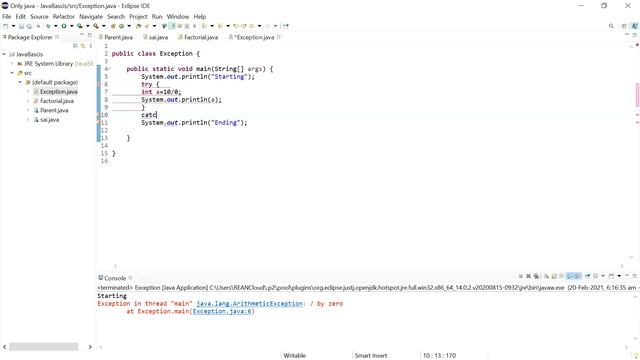Open dropdown arrow next to New Java Class icon

(129, 26)
